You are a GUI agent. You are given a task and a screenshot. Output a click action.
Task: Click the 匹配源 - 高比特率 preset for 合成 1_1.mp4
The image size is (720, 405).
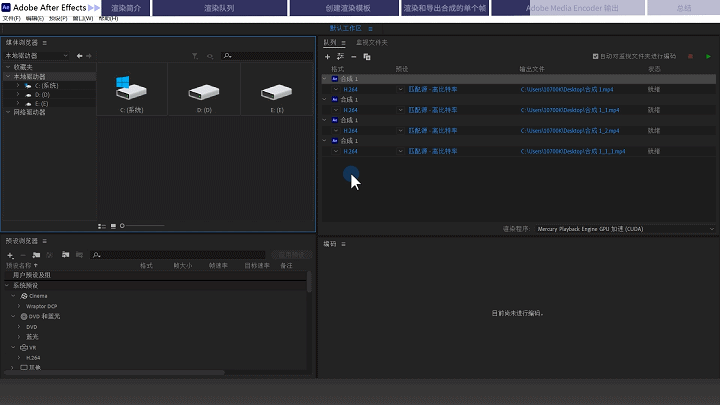pyautogui.click(x=433, y=110)
